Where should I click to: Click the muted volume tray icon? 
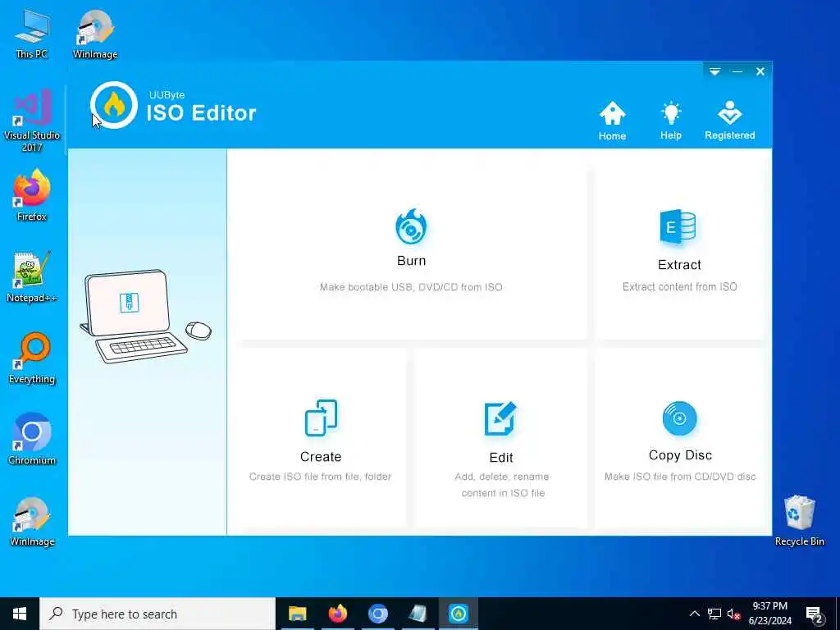coord(734,614)
